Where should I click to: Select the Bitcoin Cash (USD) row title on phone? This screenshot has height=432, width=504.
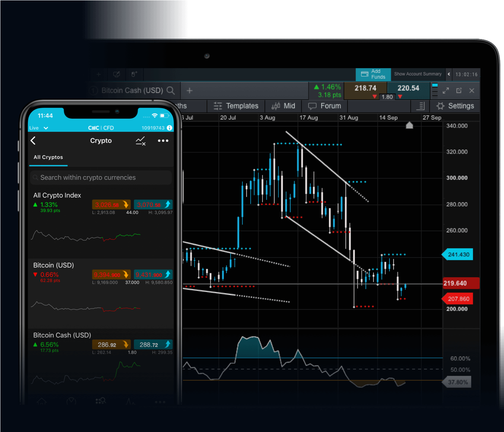click(62, 335)
